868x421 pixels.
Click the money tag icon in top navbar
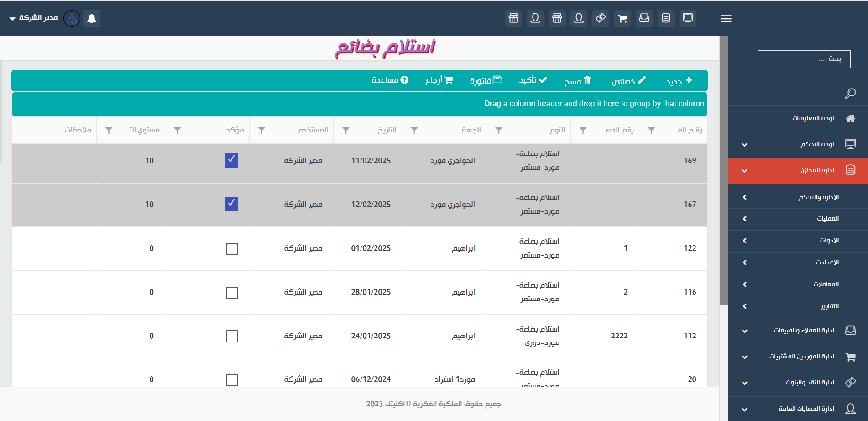pyautogui.click(x=601, y=18)
